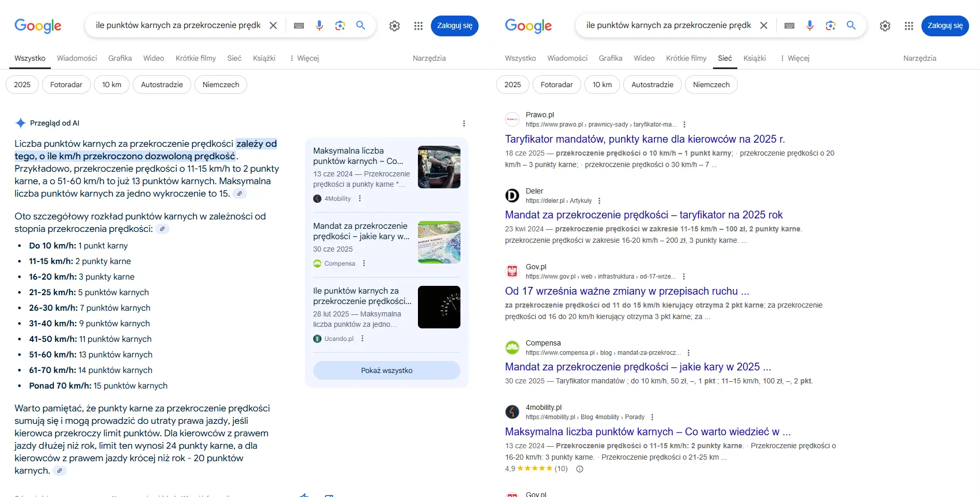Open settings gear in right Google window

[x=885, y=26]
